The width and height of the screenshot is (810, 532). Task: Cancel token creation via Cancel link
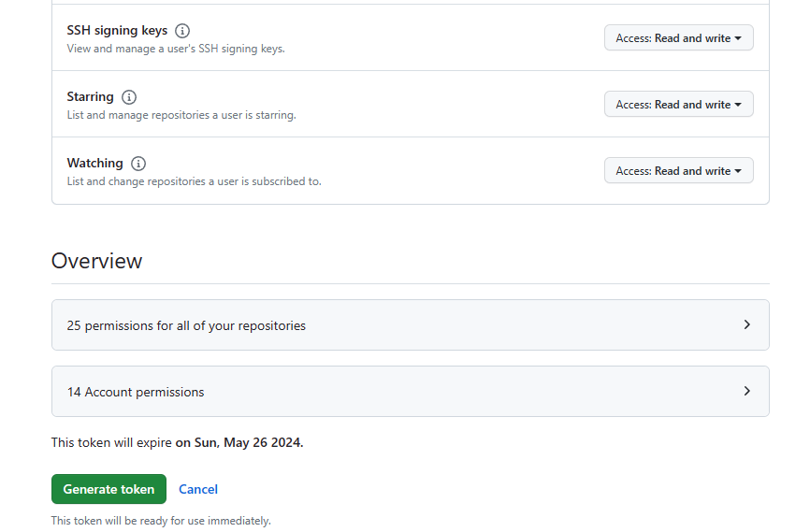(x=198, y=489)
